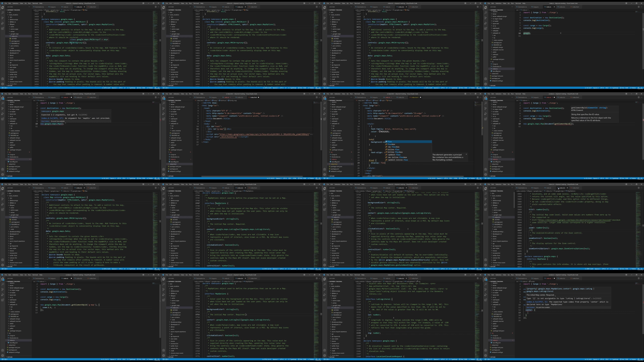Click Prettier status item in top-right window

click(633, 88)
